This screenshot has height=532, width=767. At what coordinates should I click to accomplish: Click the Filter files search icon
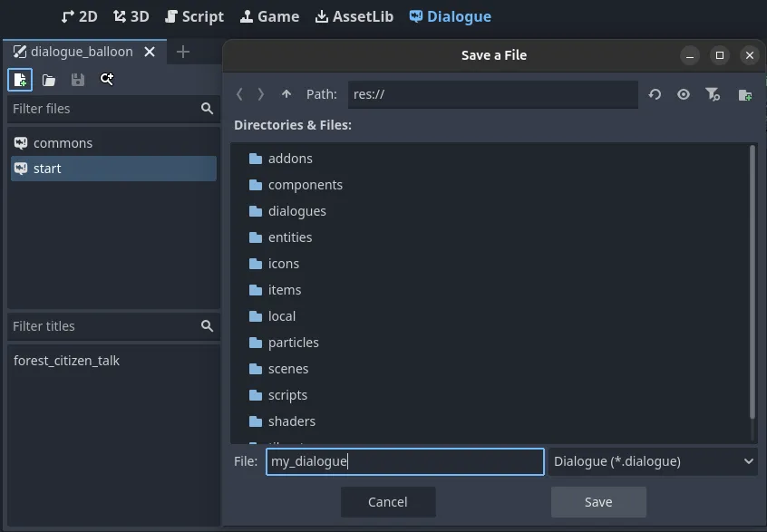click(207, 109)
